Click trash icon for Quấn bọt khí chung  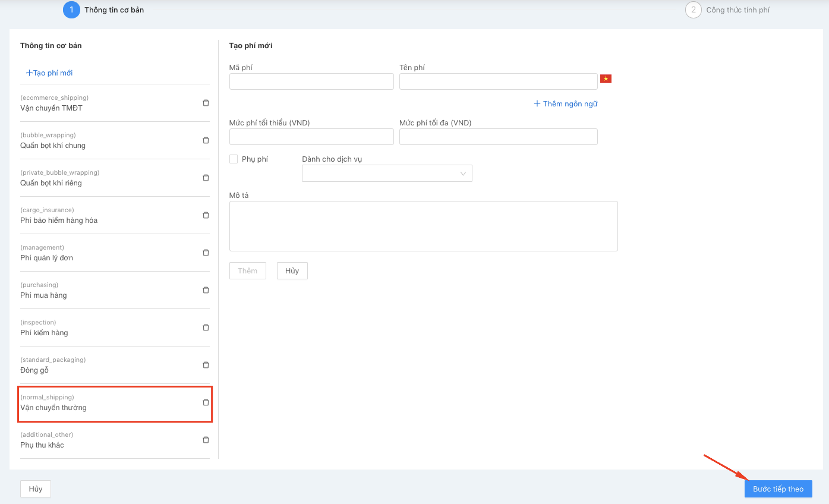click(x=206, y=140)
